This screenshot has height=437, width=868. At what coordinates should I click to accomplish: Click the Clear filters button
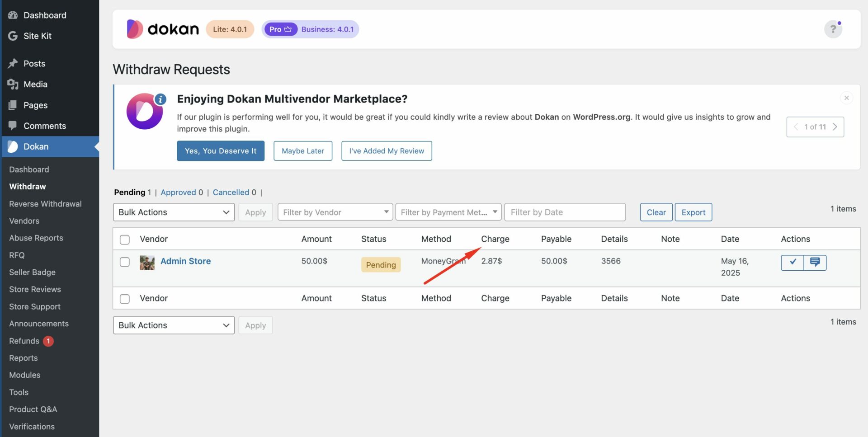pyautogui.click(x=656, y=212)
